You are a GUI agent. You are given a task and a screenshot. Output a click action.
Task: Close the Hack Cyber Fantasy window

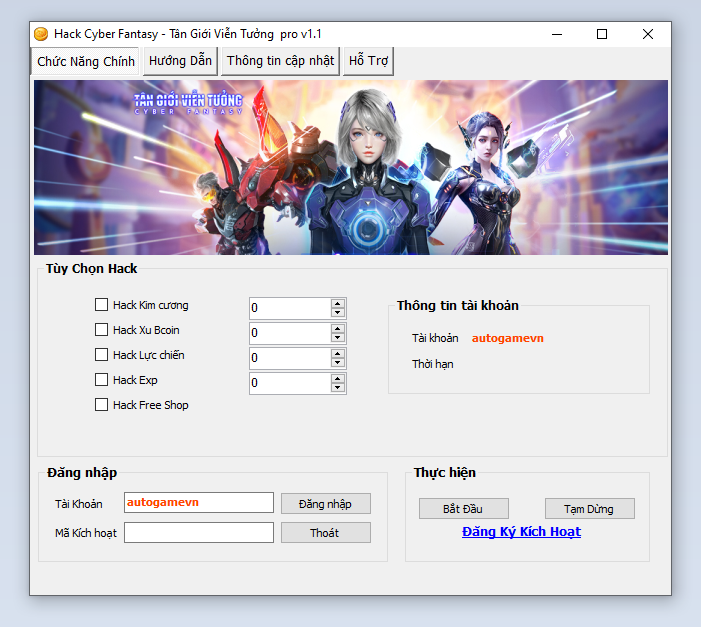coord(648,34)
